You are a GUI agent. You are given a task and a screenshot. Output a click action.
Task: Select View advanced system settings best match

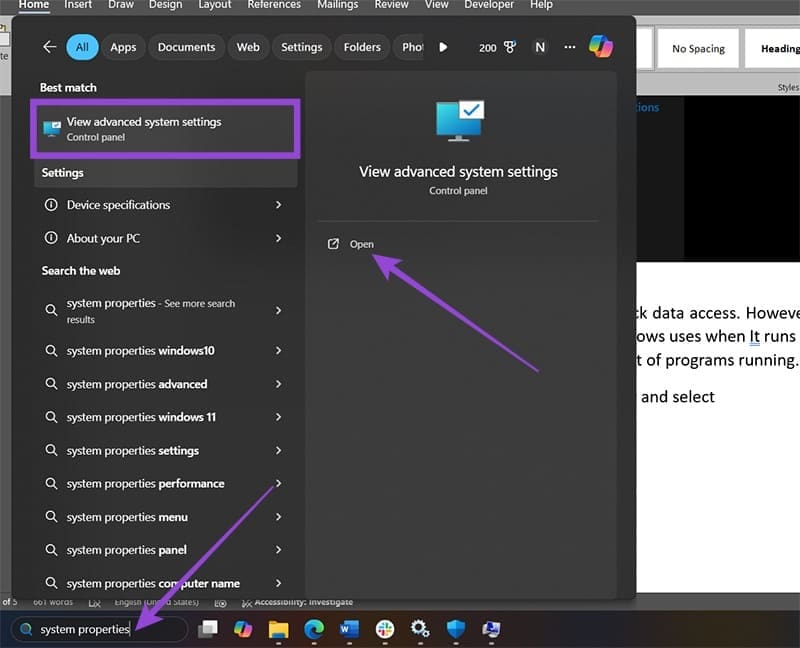click(x=165, y=128)
